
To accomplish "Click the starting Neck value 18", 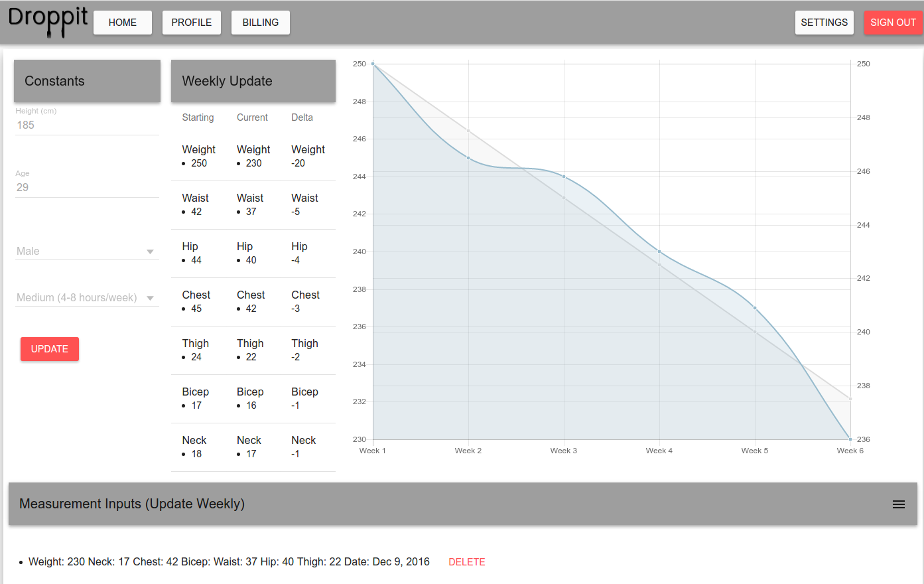I will coord(196,454).
